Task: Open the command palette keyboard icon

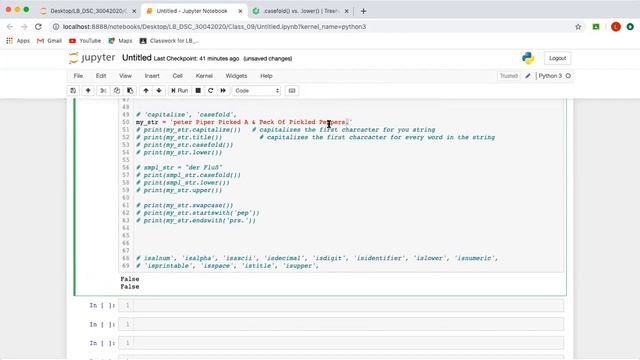Action: 292,91
